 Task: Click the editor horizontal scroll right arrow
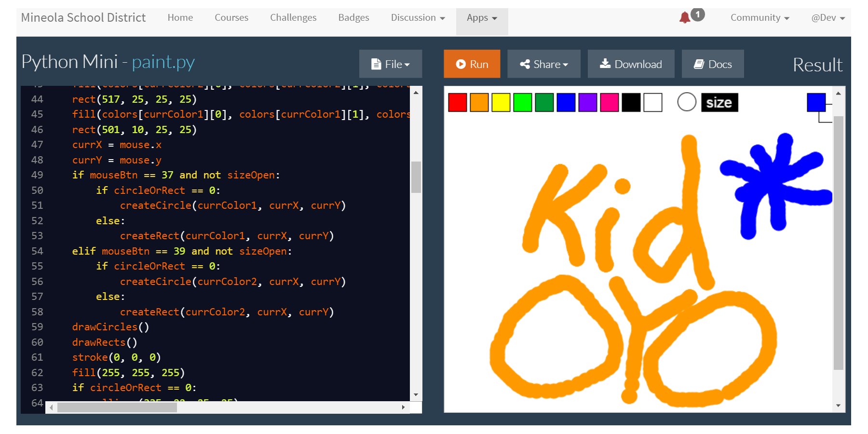click(404, 407)
